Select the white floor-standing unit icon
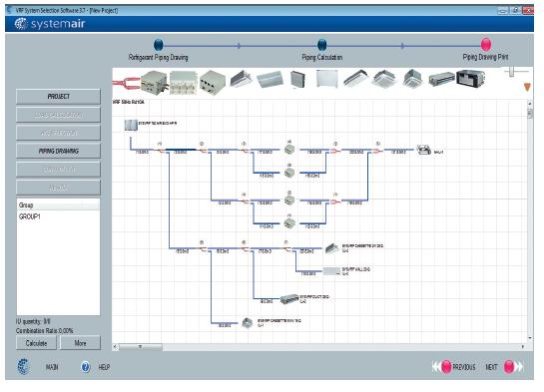The image size is (544, 392). click(326, 79)
